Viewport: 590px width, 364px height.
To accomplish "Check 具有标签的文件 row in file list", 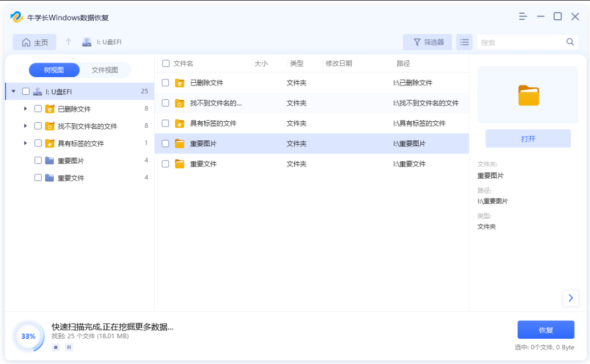I will [x=166, y=123].
